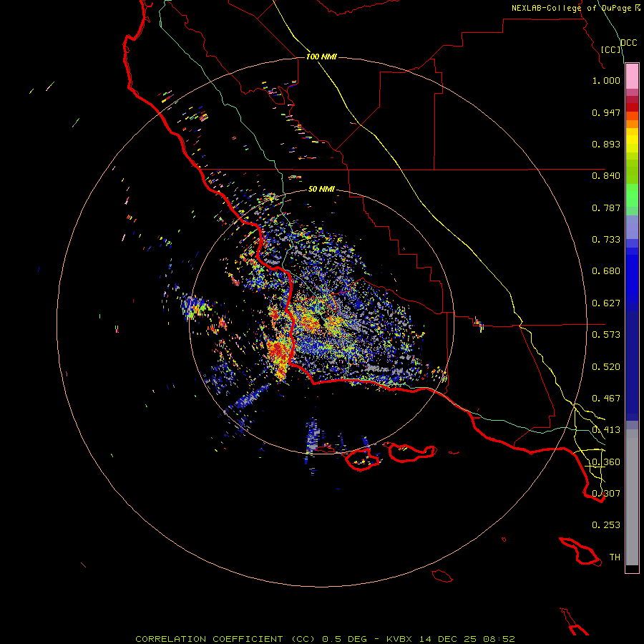
Task: Select the 0.520 legend value
Action: pos(606,367)
